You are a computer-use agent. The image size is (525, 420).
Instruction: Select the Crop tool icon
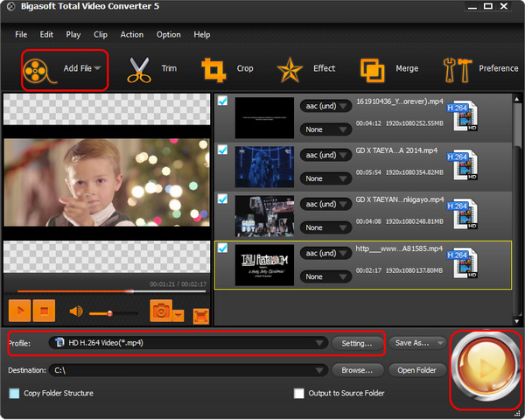213,70
